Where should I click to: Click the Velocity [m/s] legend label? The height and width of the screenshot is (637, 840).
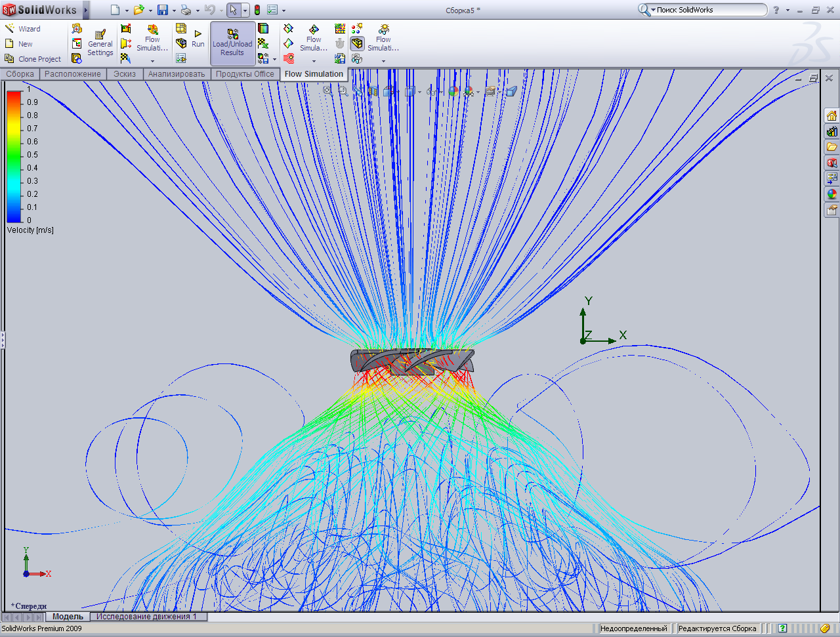30,230
